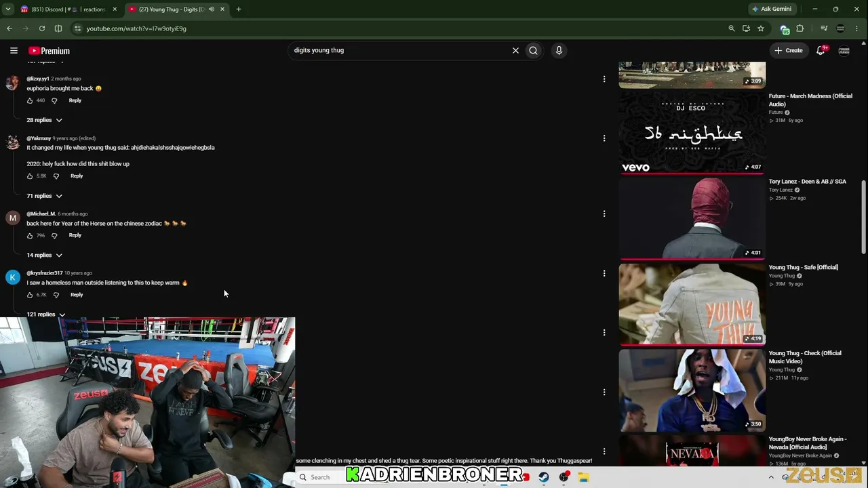The width and height of the screenshot is (868, 488).
Task: Expand the 121 replies thread
Action: pyautogui.click(x=46, y=314)
